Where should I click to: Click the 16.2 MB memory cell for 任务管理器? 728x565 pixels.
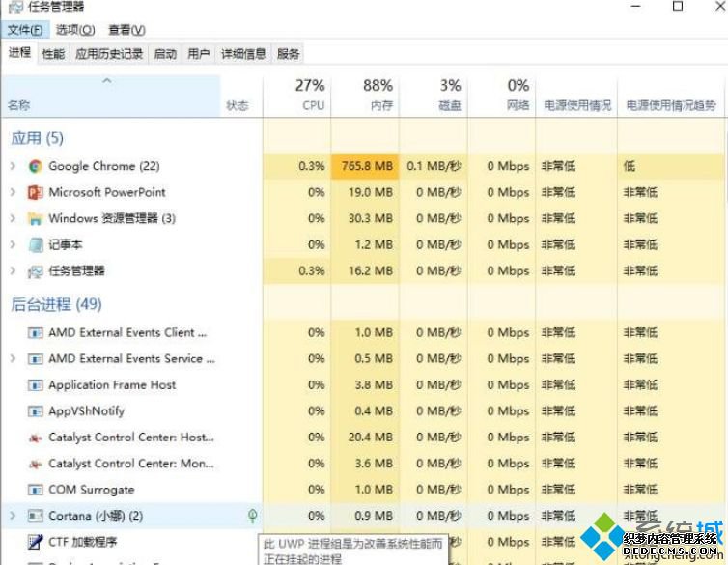[x=365, y=271]
